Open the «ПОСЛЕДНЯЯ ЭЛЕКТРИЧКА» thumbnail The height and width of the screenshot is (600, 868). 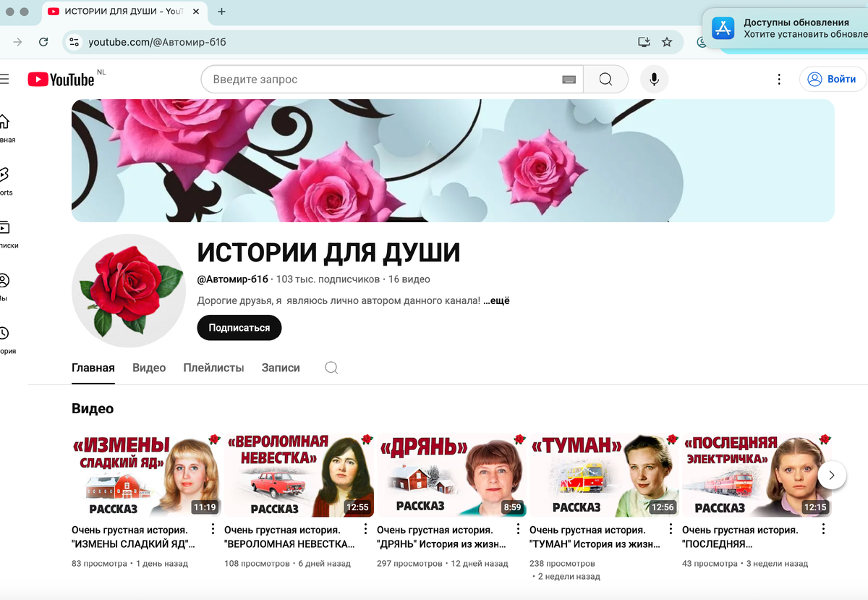[757, 475]
